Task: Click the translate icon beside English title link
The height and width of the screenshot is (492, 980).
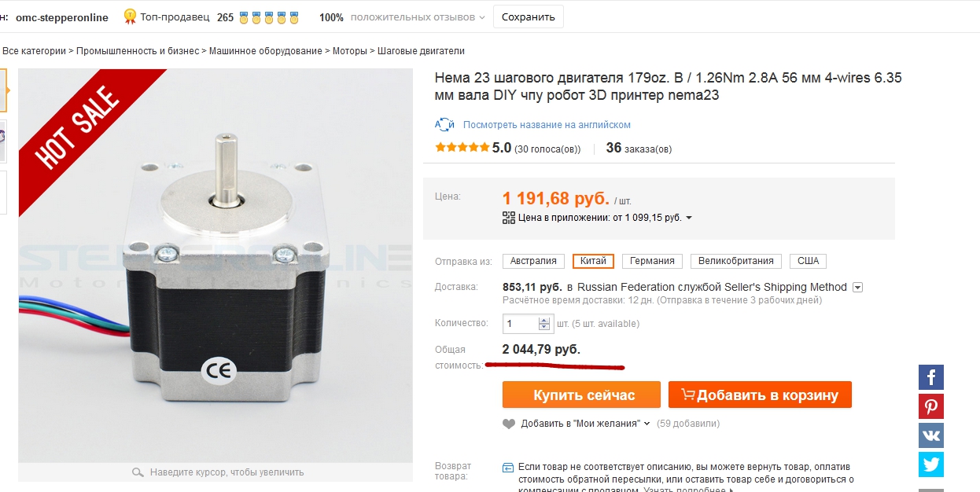Action: 445,125
